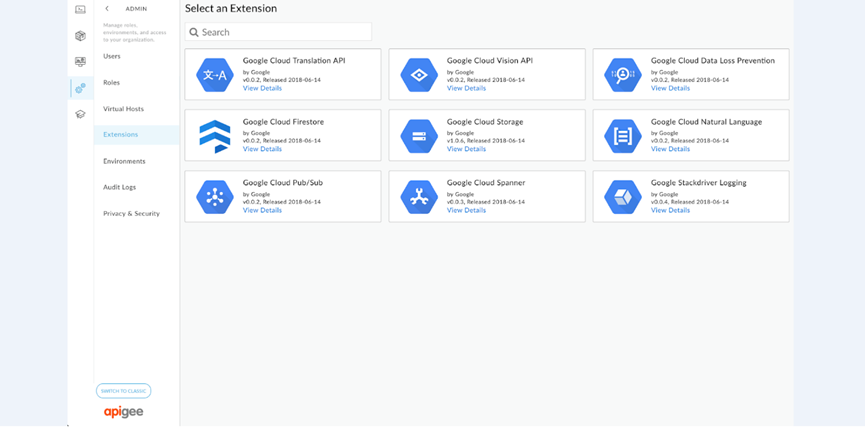
Task: Click the Google Stackdriver Logging title
Action: click(698, 183)
